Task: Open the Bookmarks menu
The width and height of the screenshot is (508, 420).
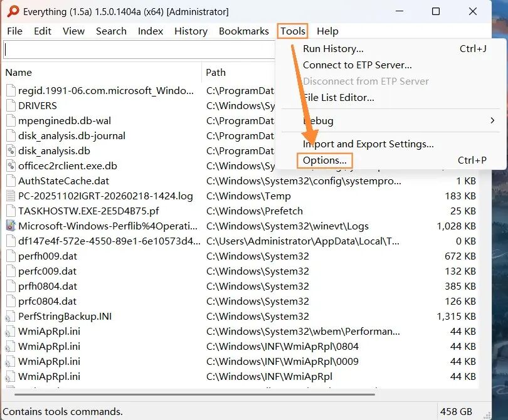Action: pos(243,31)
